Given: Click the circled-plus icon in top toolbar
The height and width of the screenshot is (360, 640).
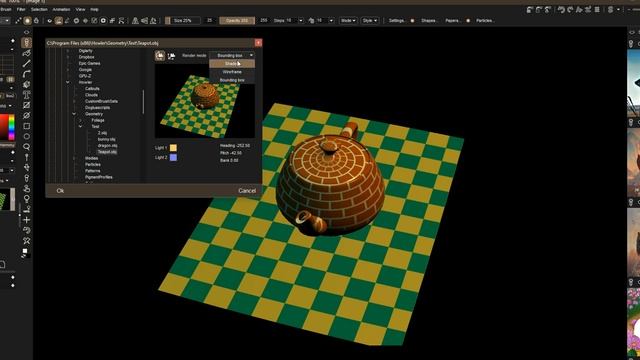Looking at the screenshot, I should pyautogui.click(x=103, y=20).
